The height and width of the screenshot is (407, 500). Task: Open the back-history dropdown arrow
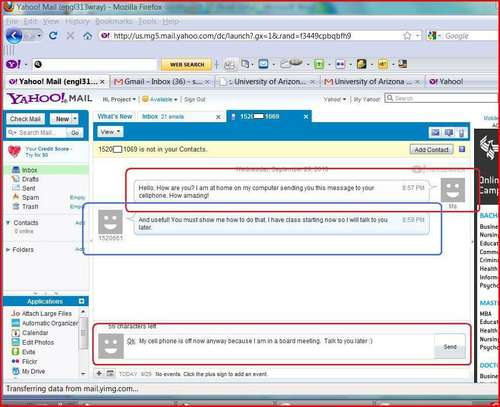pyautogui.click(x=39, y=36)
